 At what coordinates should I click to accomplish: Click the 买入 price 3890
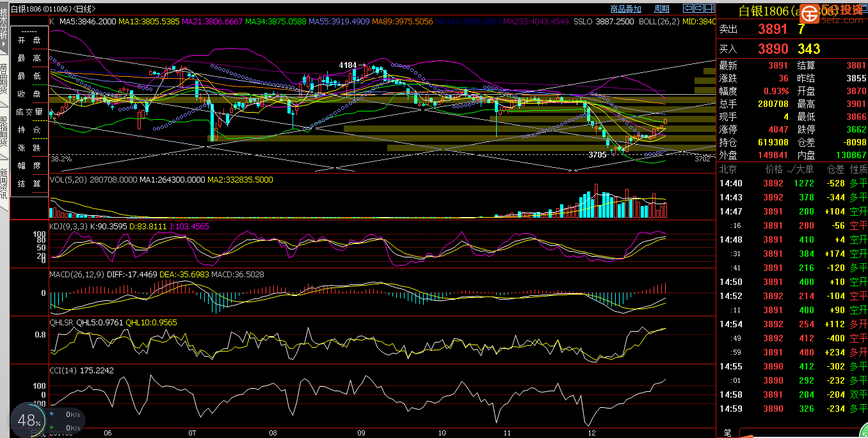pyautogui.click(x=773, y=49)
